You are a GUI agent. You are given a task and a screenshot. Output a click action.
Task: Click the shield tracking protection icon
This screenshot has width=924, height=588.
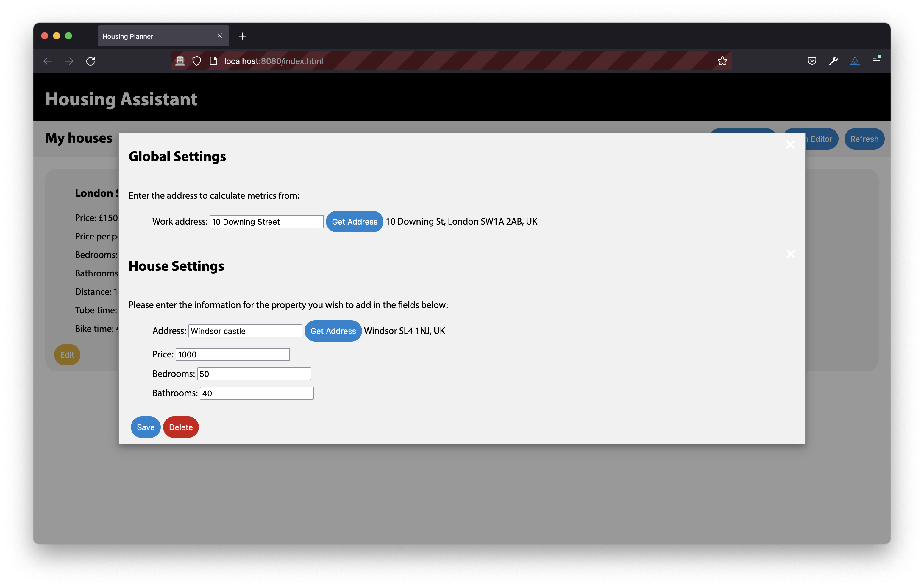(197, 61)
